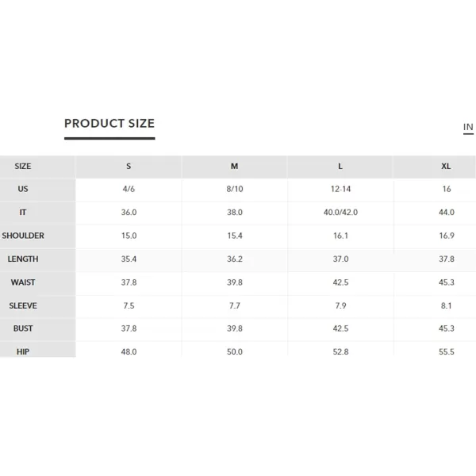Viewport: 476px width, 476px height.
Task: Click the 12-14 US size cell
Action: (x=340, y=189)
